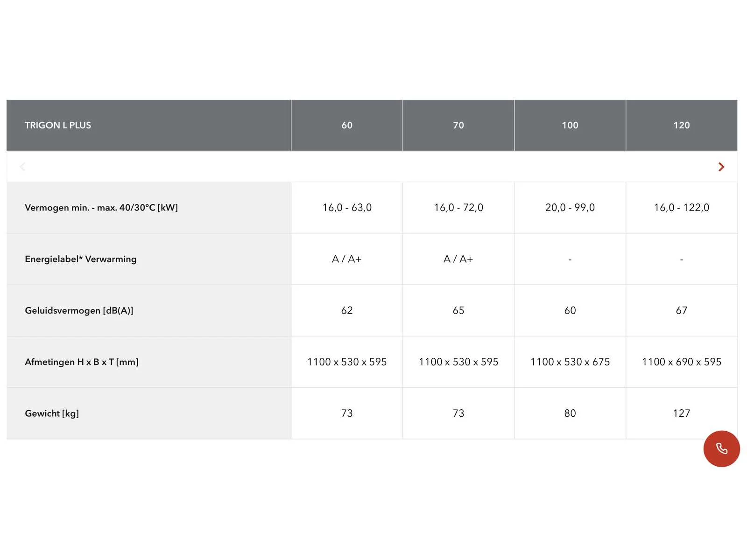Select the 120 model column header
747x560 pixels.
tap(682, 125)
